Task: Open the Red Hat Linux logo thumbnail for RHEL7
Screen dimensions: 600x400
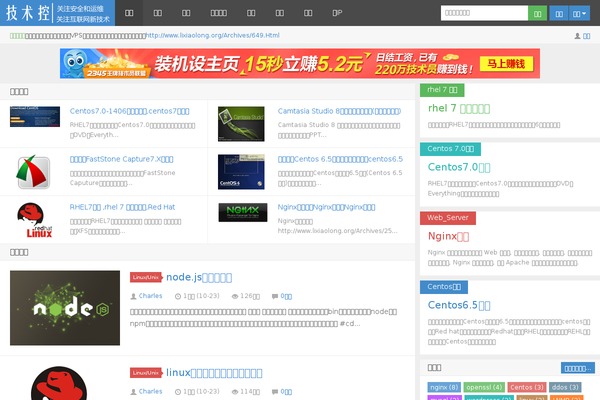Action: click(x=34, y=220)
